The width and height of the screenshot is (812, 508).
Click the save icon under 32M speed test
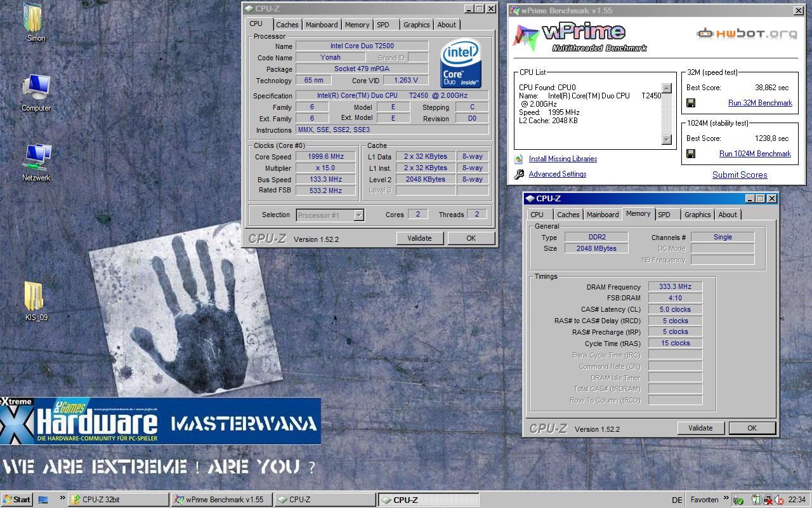[x=691, y=103]
